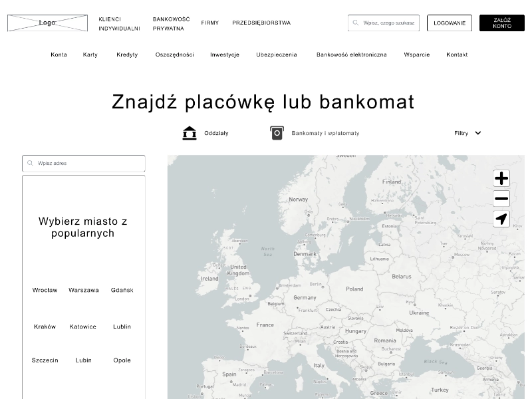Click the magnifier icon in top search

pyautogui.click(x=356, y=23)
